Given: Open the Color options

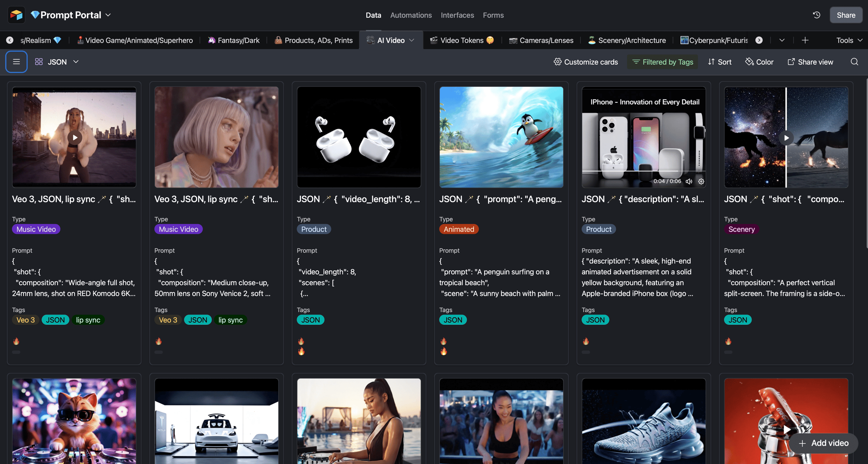Looking at the screenshot, I should click(759, 62).
